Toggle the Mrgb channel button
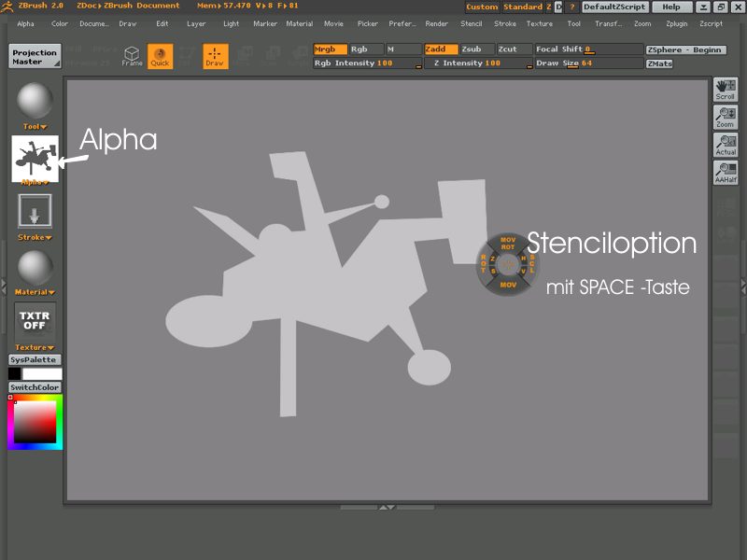The image size is (747, 560). coord(330,49)
